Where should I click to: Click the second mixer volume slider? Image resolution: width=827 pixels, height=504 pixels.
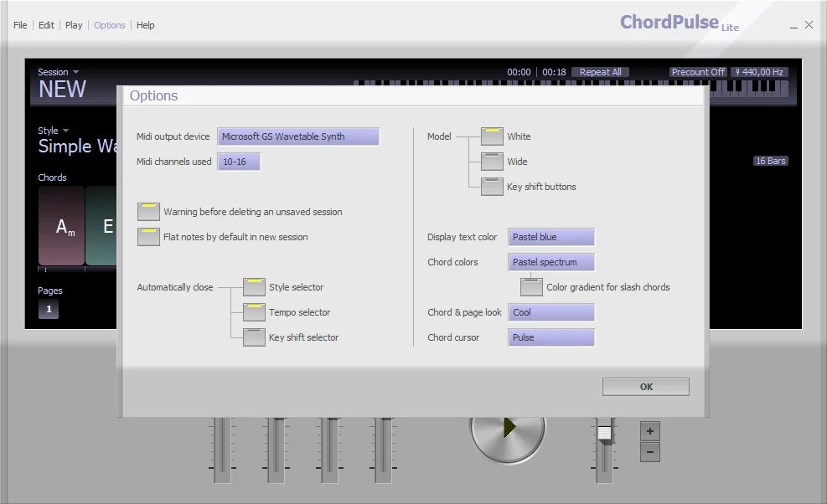pos(276,450)
